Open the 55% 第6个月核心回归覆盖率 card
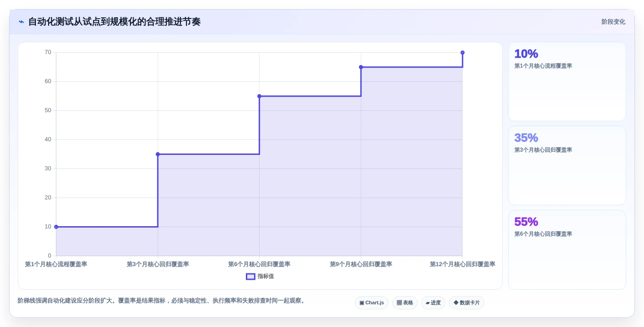This screenshot has width=644, height=327. pos(567,250)
